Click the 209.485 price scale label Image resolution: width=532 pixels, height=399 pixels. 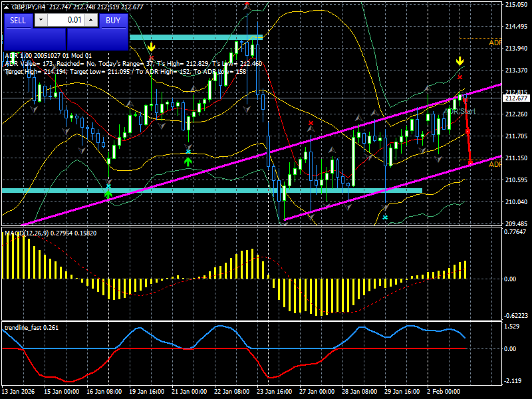point(516,224)
